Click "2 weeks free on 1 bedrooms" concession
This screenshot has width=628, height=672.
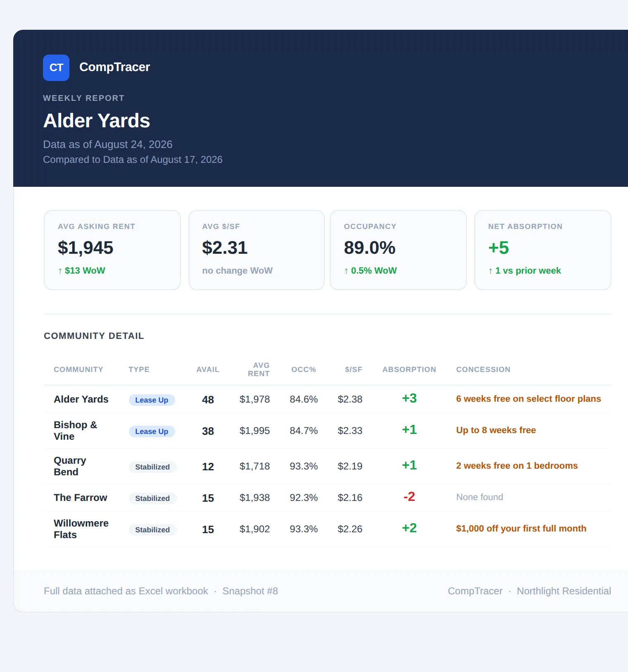pyautogui.click(x=517, y=466)
